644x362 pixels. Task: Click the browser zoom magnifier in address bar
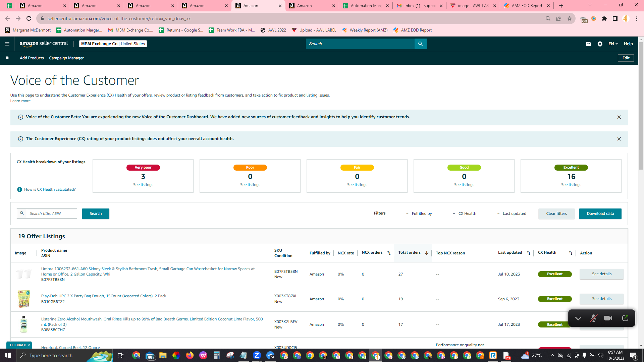tap(548, 19)
